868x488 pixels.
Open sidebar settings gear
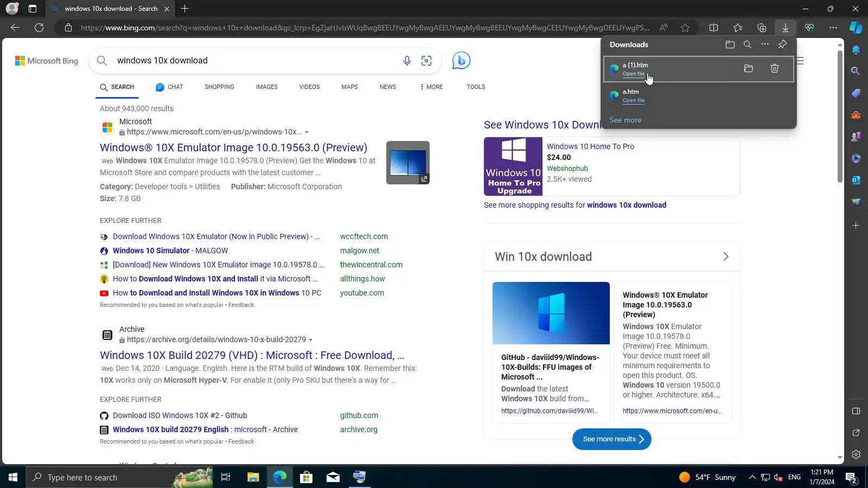[x=856, y=454]
